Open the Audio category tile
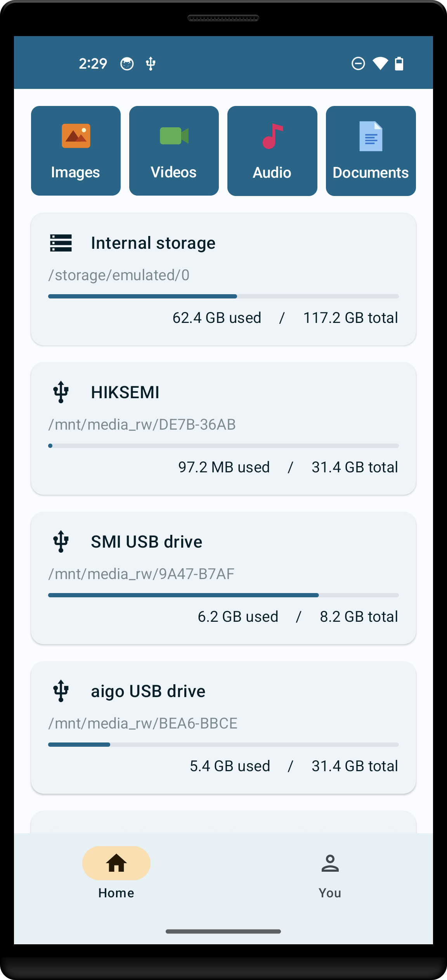 [272, 151]
